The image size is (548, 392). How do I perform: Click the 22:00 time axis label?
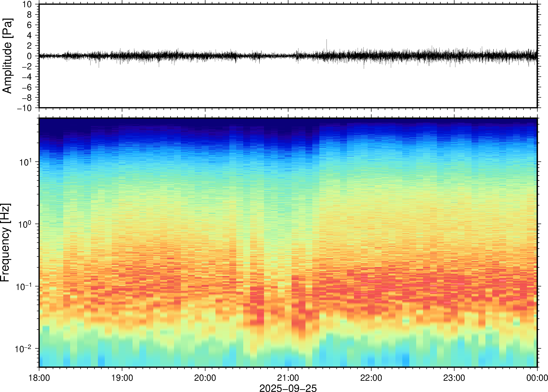pyautogui.click(x=371, y=378)
